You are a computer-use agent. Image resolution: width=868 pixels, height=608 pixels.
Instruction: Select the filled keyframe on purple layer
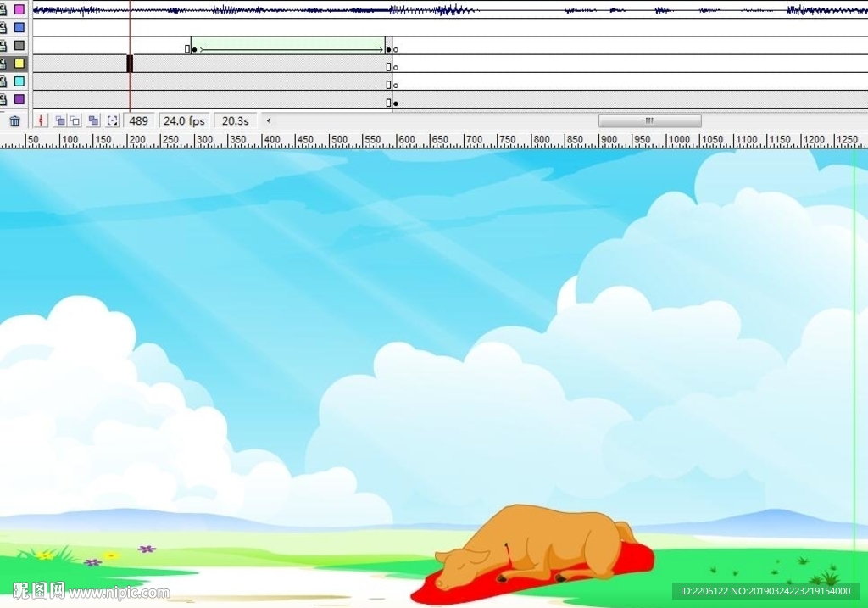pos(395,103)
